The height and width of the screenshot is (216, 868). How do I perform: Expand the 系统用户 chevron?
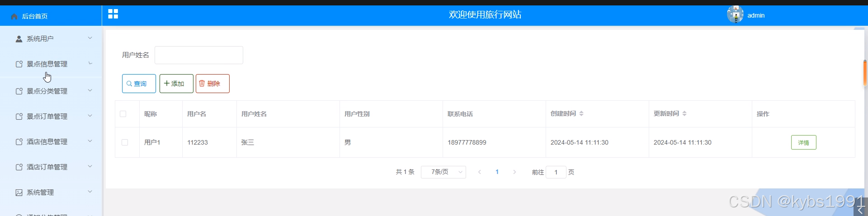[90, 38]
